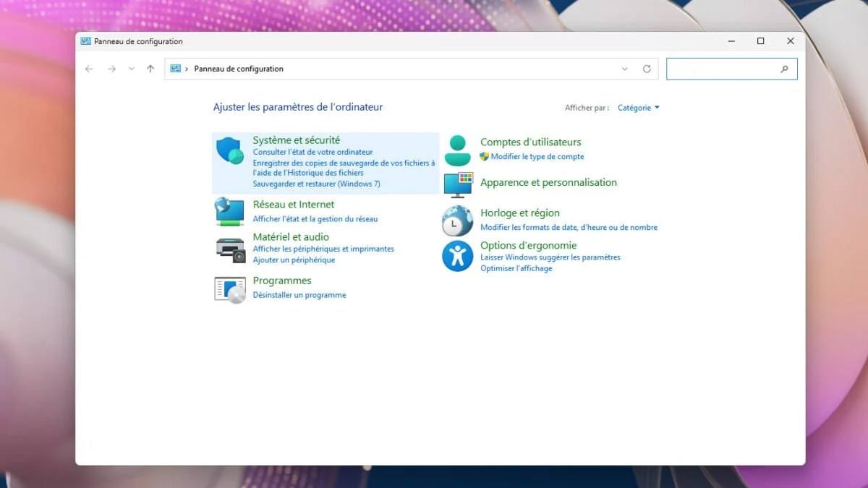The width and height of the screenshot is (868, 488).
Task: Select Optimiser l'affichage link
Action: [516, 268]
